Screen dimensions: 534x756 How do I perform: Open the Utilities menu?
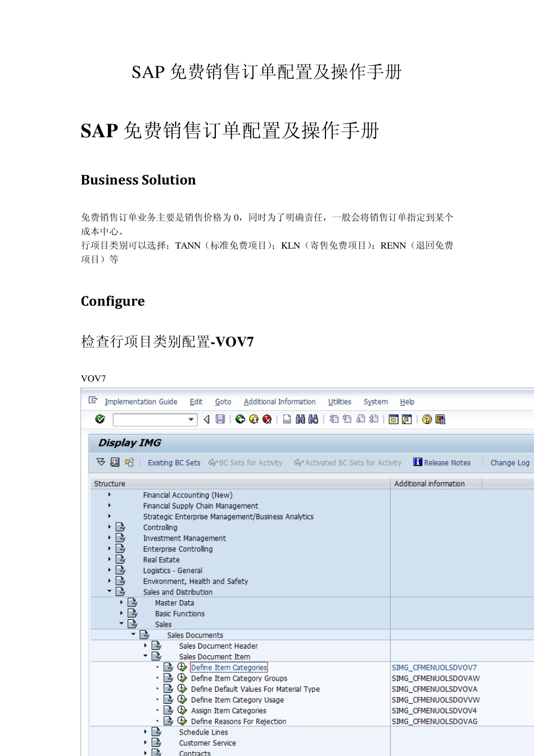[x=340, y=402]
